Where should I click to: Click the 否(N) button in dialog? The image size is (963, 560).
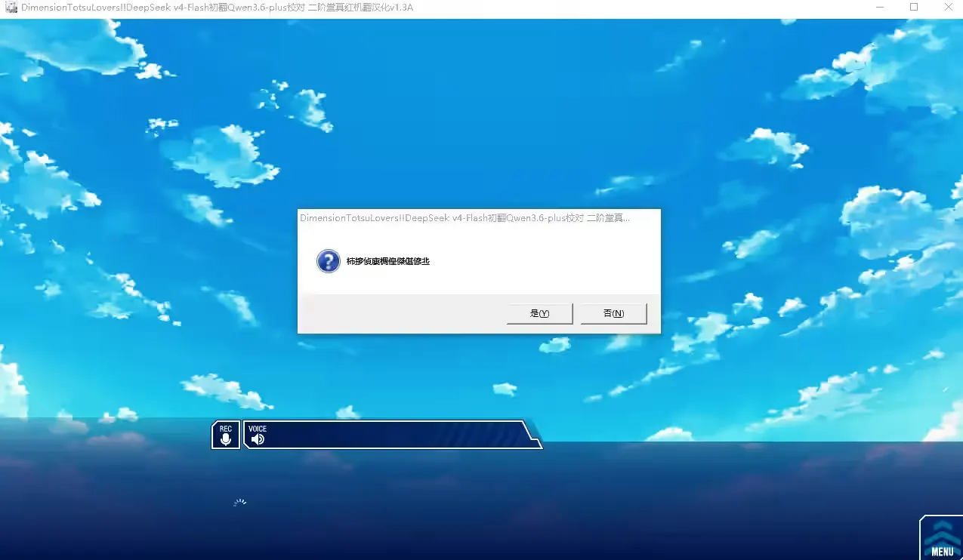click(x=613, y=313)
